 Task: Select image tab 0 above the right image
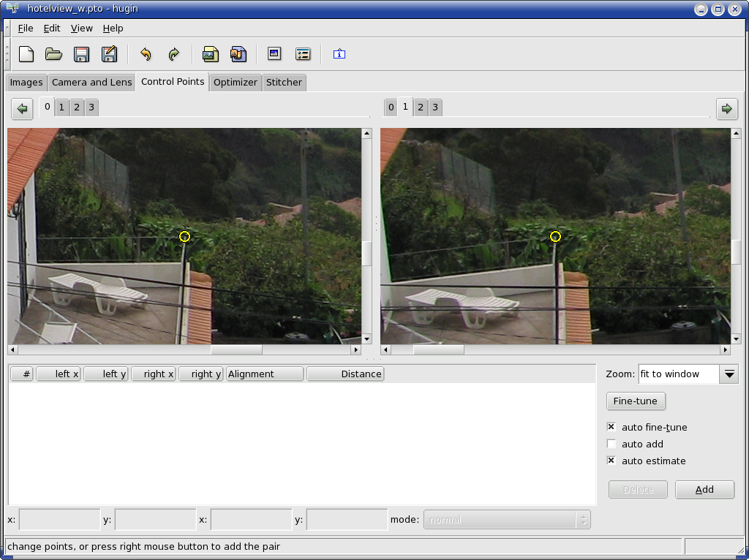pyautogui.click(x=391, y=108)
